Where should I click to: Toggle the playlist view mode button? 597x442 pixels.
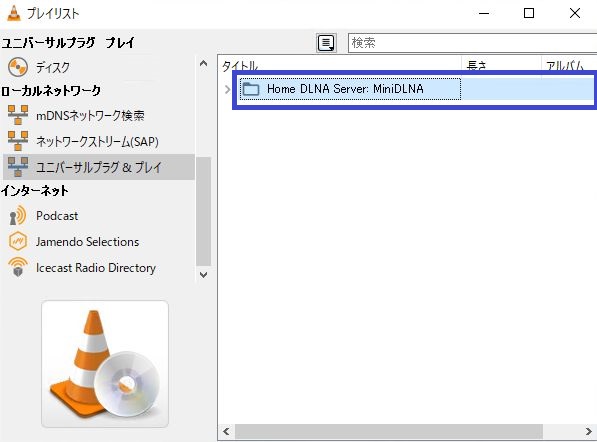click(326, 43)
